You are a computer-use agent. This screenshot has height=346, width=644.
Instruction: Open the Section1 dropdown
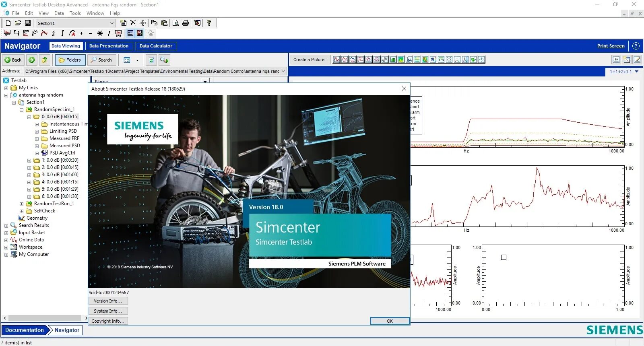coord(112,23)
